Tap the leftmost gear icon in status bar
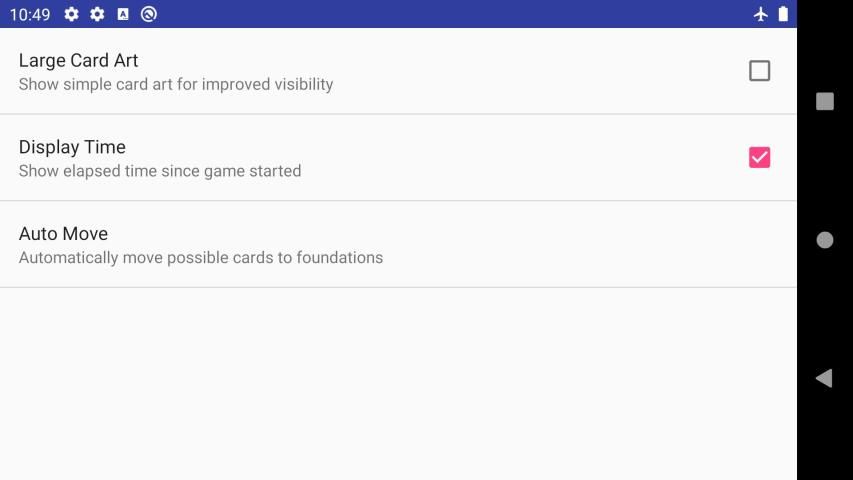Screen dimensions: 853x480 point(71,14)
